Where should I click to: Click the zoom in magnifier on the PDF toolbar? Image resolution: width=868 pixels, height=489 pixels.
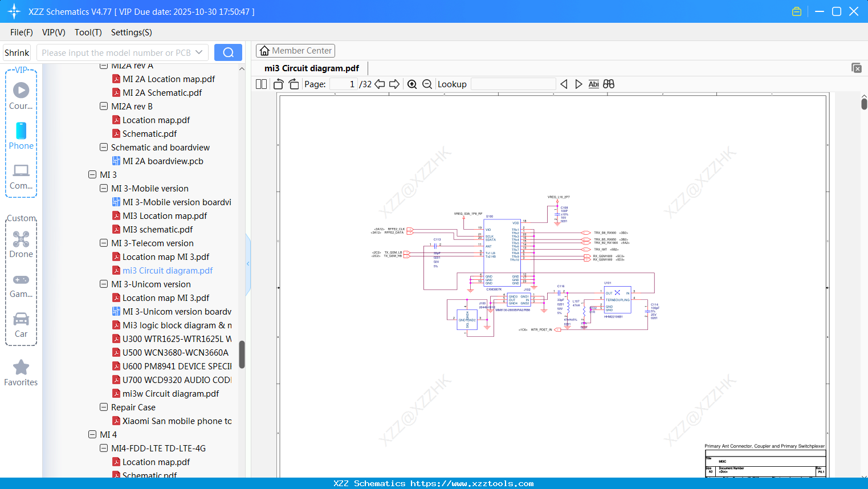pyautogui.click(x=412, y=84)
